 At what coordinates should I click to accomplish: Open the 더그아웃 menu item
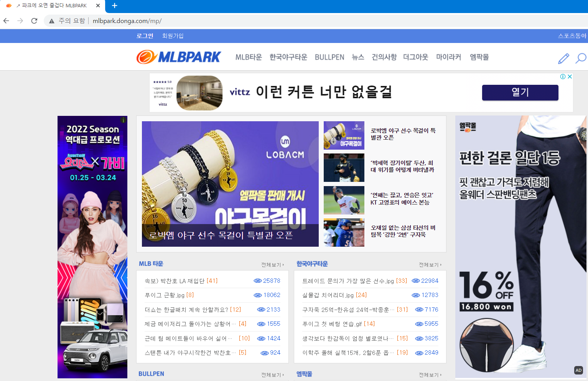point(415,57)
